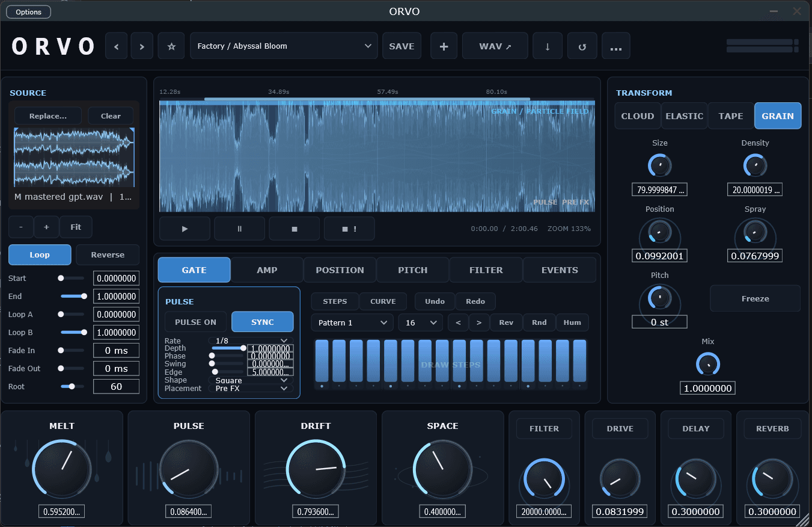Turn PULSE ON toggle

195,322
